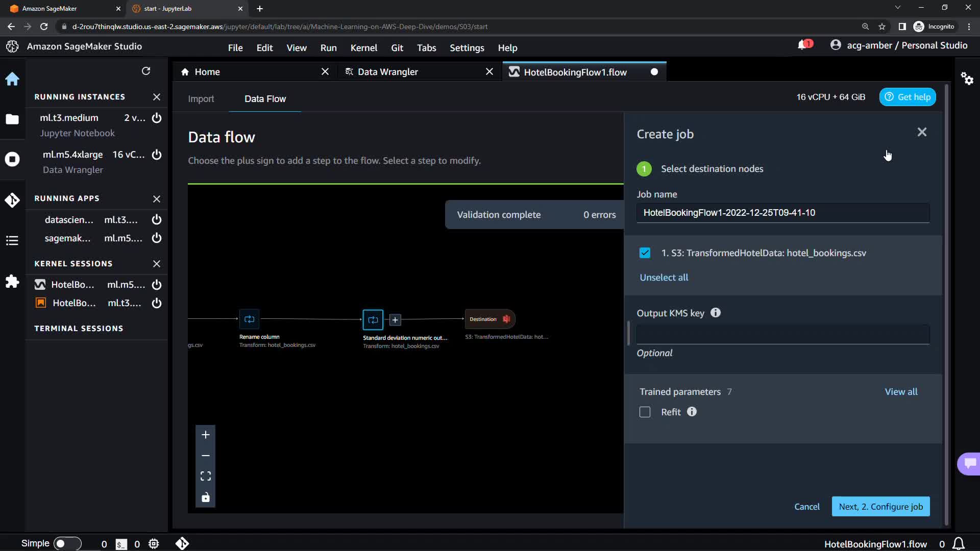Collapse Running Instances section with X
980x551 pixels.
157,97
